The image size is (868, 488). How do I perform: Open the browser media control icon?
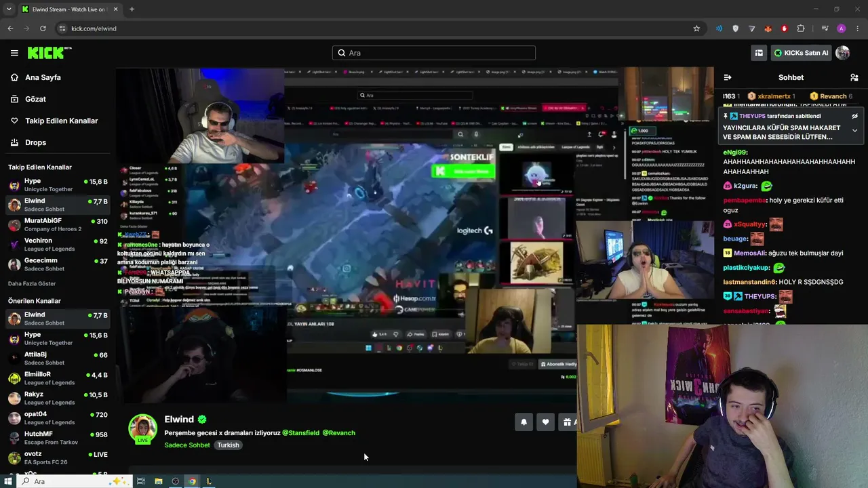(825, 28)
